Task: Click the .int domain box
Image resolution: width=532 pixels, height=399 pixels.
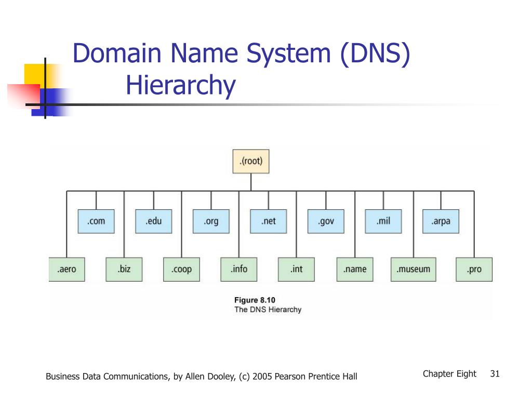Action: (296, 270)
